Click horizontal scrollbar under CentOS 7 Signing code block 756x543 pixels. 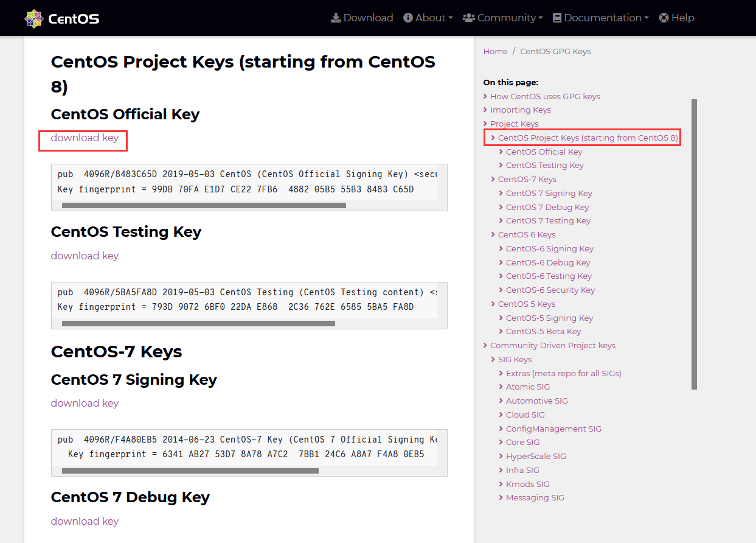tap(190, 471)
